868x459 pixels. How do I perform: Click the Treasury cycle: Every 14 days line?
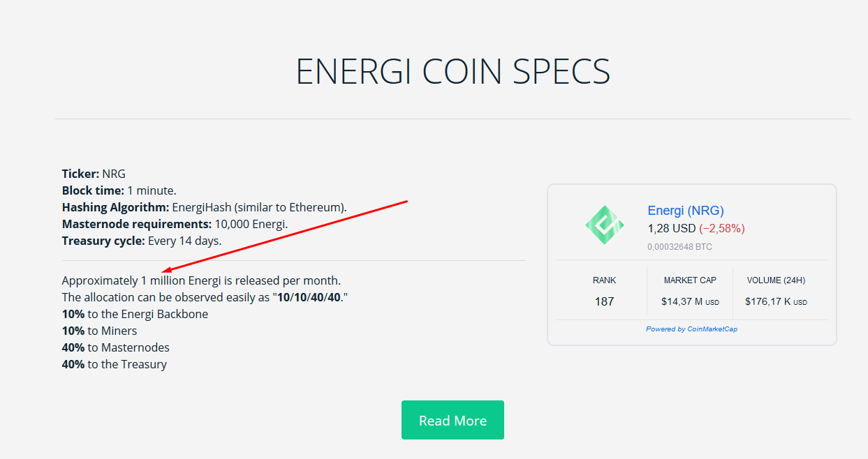(142, 241)
